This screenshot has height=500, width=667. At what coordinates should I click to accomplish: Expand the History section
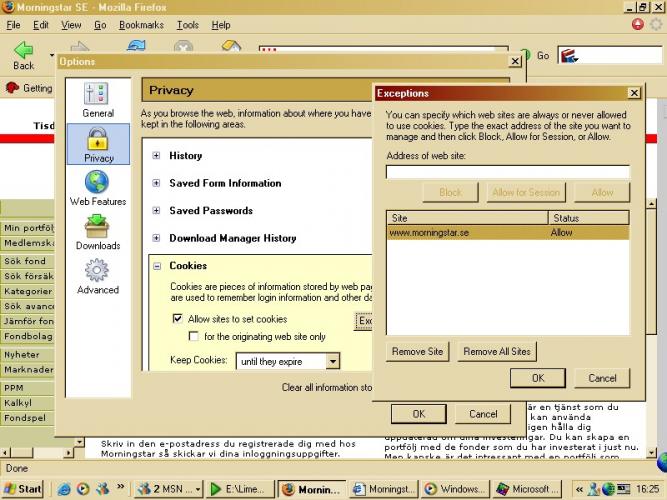(156, 156)
